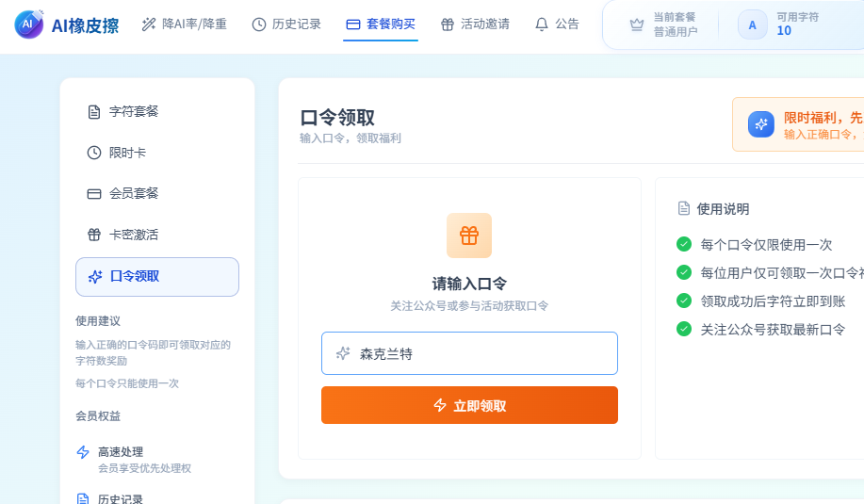The image size is (864, 504).
Task: Click the 立即领取 button
Action: point(469,405)
